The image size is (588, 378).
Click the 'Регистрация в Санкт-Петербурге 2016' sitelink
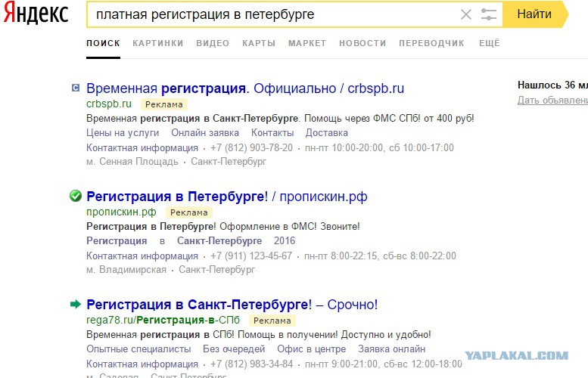click(191, 240)
